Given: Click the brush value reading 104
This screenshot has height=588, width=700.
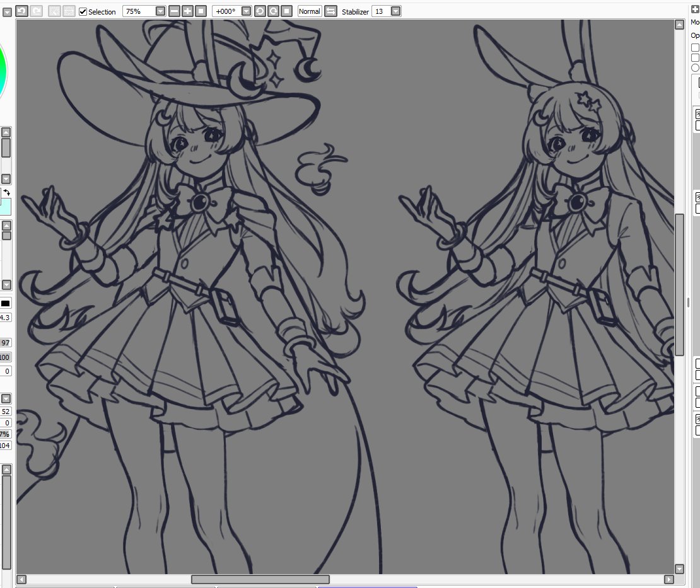Looking at the screenshot, I should tap(5, 445).
